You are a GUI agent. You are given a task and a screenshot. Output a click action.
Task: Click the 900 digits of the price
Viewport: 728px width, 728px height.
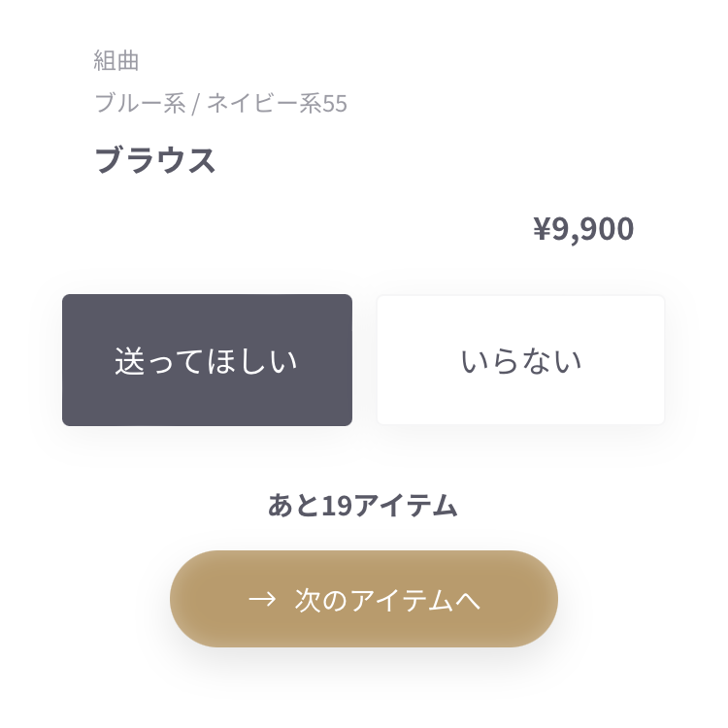pyautogui.click(x=608, y=229)
